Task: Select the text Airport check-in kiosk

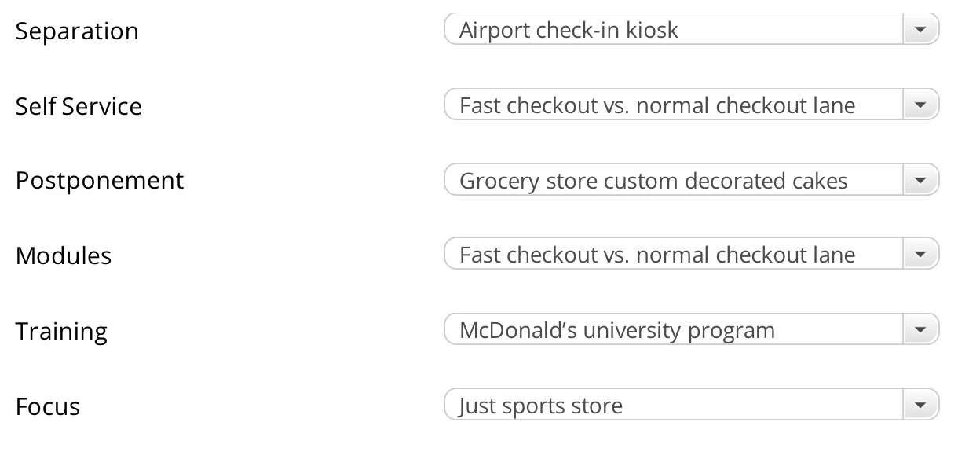Action: coord(569,28)
